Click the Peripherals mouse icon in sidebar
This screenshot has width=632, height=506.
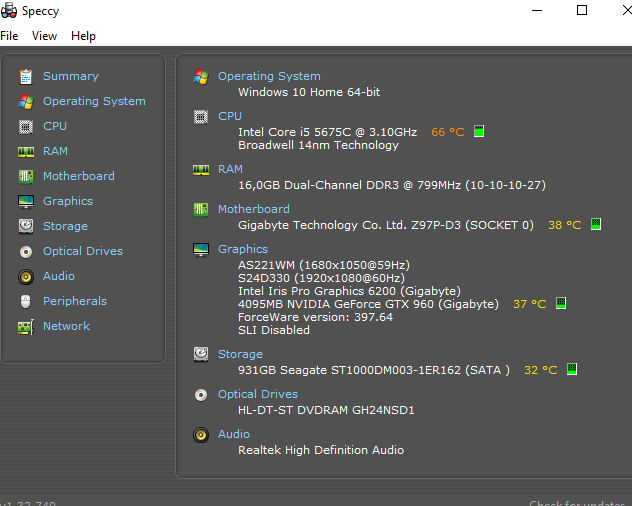point(25,301)
